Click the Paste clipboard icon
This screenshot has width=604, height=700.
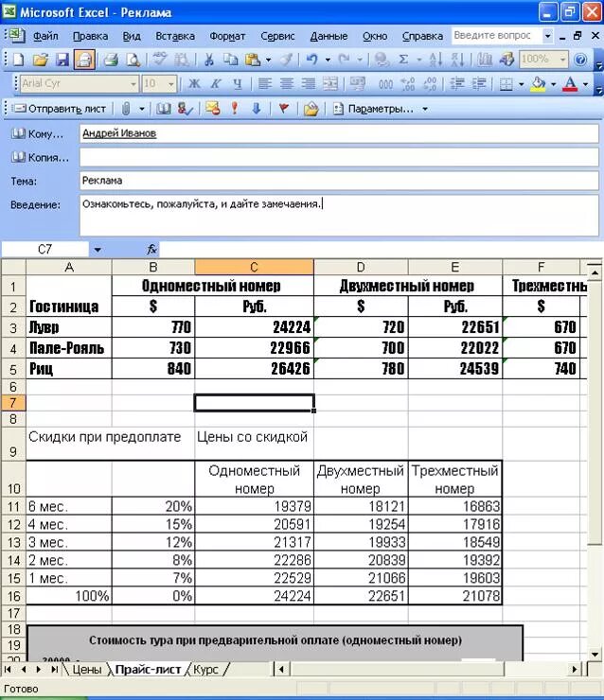253,60
